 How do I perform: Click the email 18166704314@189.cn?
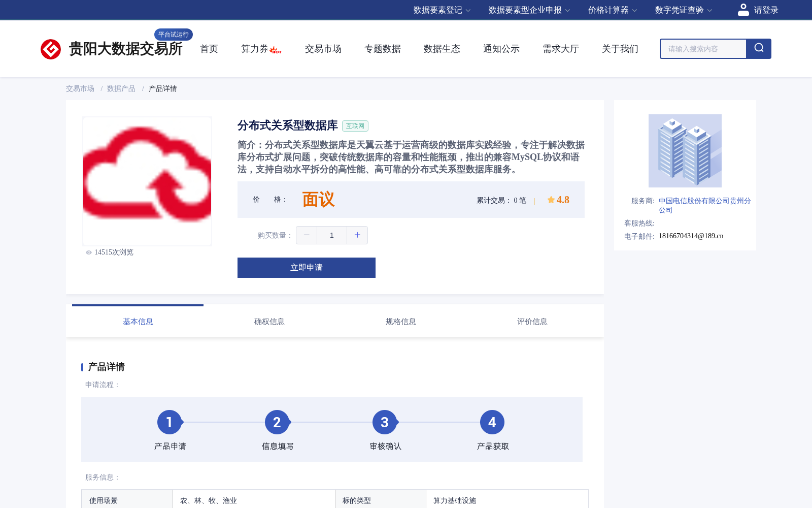[691, 236]
